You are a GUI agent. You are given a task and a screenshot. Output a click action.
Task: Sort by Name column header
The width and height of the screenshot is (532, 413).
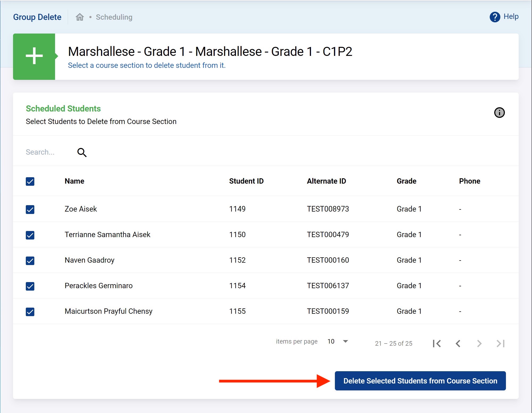click(x=74, y=181)
